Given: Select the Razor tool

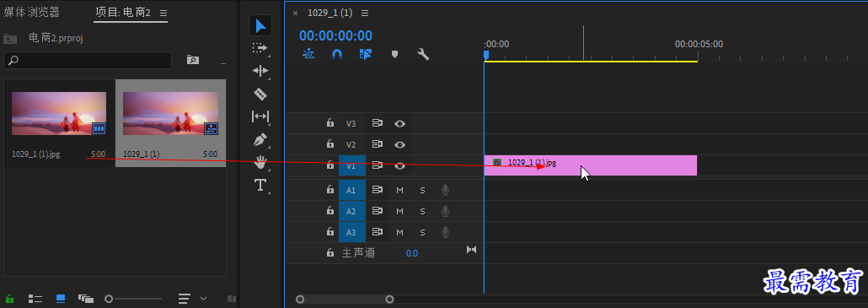Looking at the screenshot, I should pos(260,94).
